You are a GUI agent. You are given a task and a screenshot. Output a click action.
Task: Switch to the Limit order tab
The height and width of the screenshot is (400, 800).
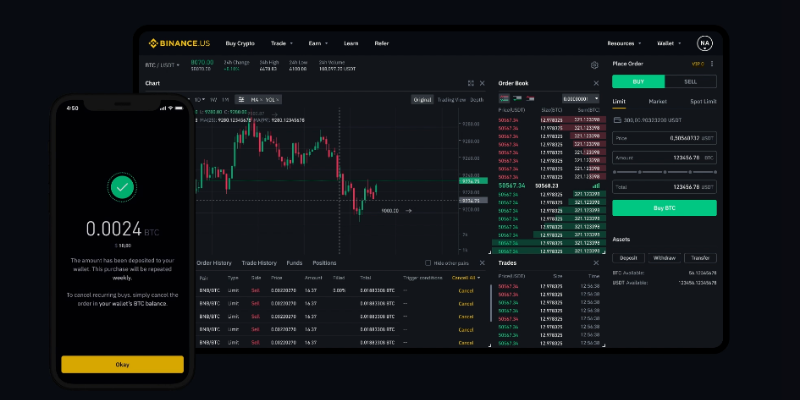click(619, 102)
